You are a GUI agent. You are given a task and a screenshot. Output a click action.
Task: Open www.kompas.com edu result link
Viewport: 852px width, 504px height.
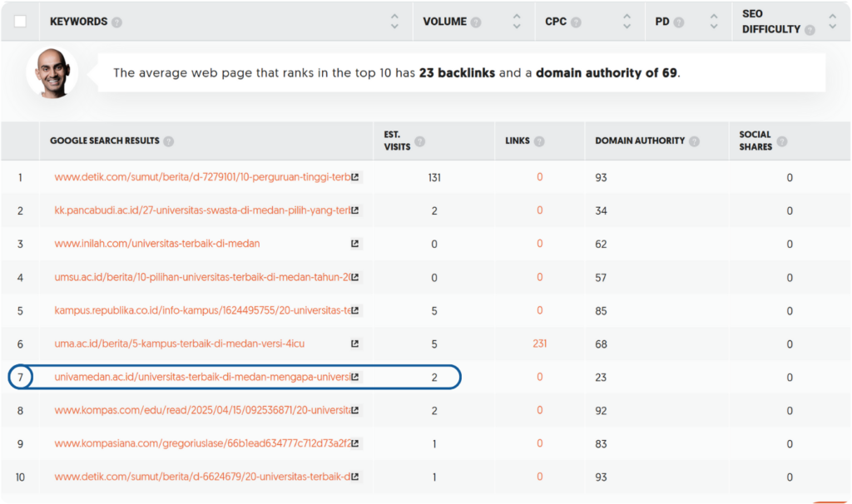202,410
